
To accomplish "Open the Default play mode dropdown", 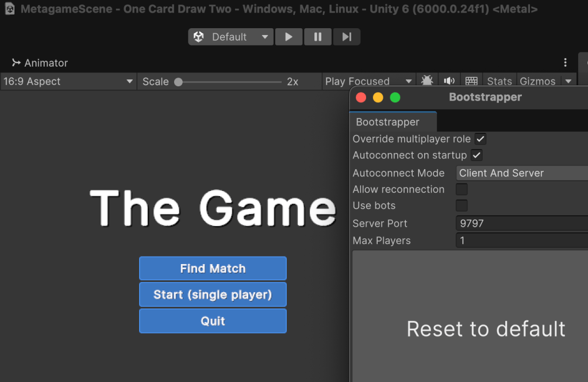I will point(230,37).
